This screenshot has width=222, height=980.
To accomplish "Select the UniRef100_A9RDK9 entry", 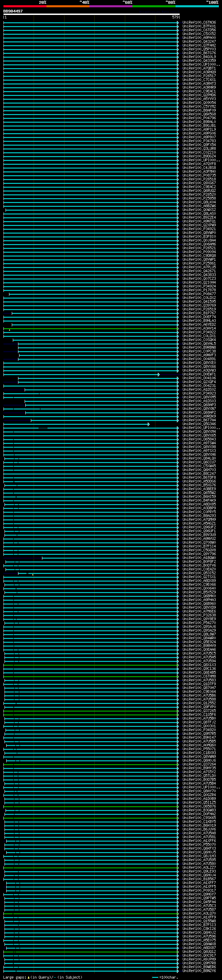I will tap(199, 416).
